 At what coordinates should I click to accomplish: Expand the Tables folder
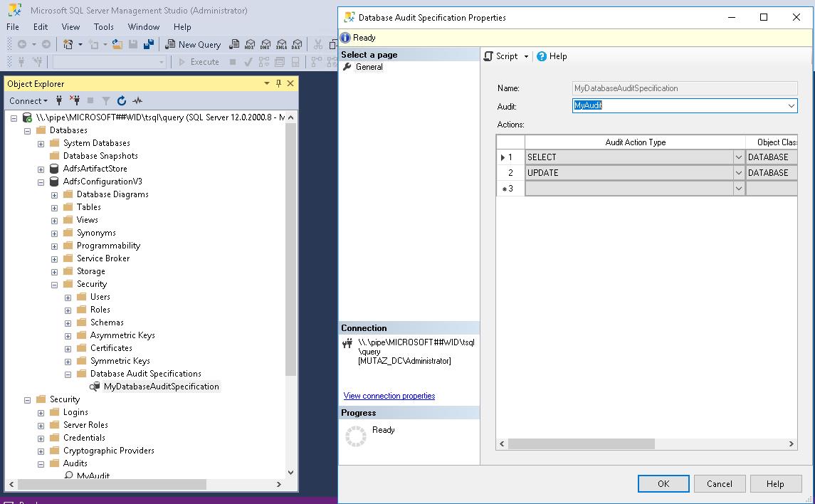[55, 208]
